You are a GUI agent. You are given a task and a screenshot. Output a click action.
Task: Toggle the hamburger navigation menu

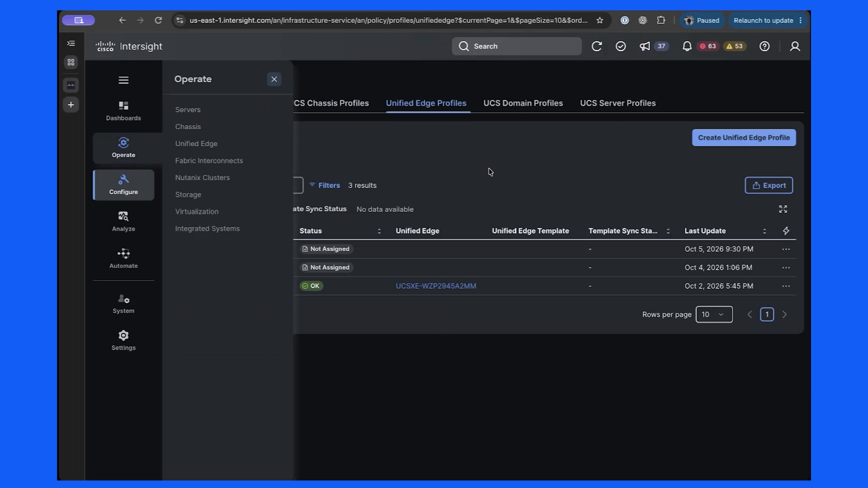(123, 80)
